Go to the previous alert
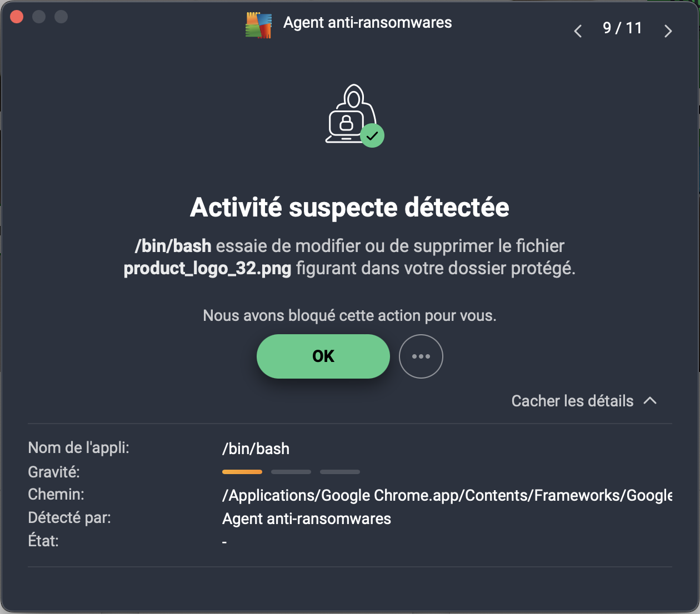This screenshot has height=614, width=700. point(578,31)
